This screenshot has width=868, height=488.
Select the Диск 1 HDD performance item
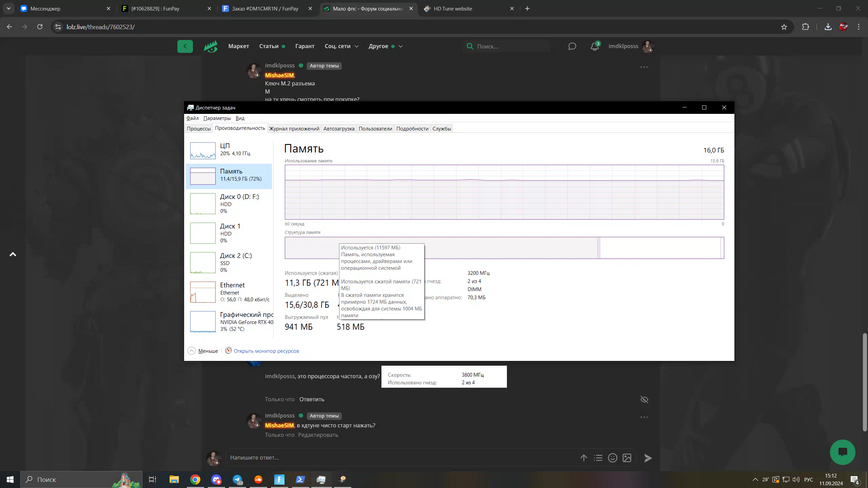point(229,233)
